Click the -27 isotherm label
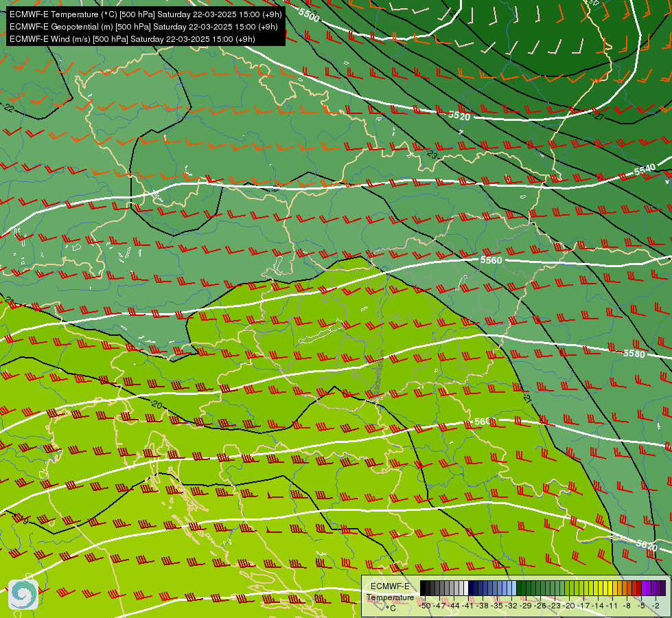The image size is (672, 618). [x=599, y=116]
